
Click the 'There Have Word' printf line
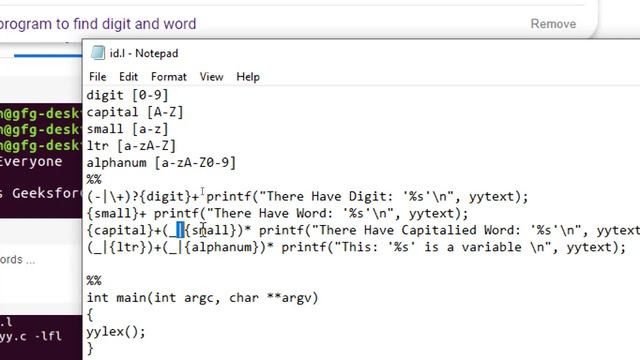278,213
